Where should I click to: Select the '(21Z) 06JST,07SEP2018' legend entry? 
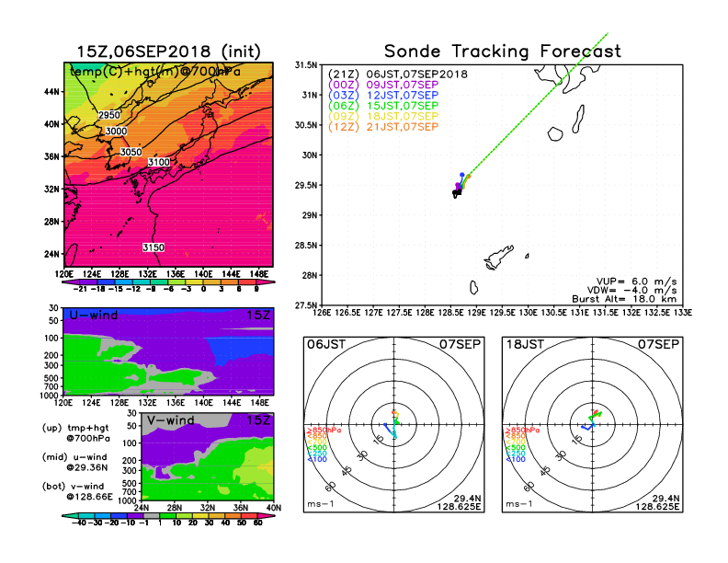(398, 75)
